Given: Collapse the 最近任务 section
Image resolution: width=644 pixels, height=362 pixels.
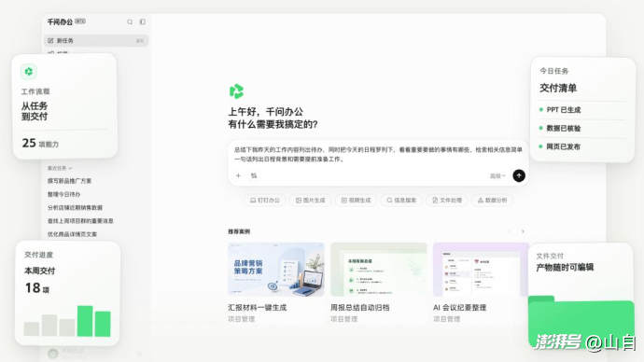Looking at the screenshot, I should (x=60, y=168).
